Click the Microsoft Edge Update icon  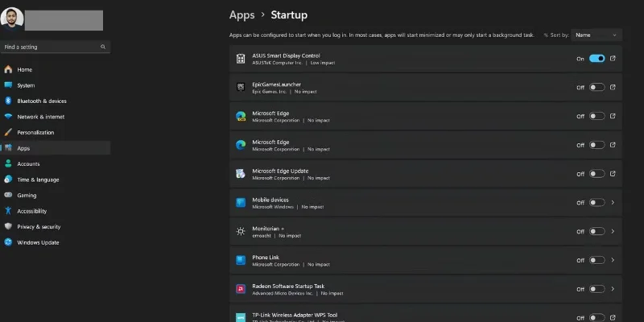click(240, 174)
